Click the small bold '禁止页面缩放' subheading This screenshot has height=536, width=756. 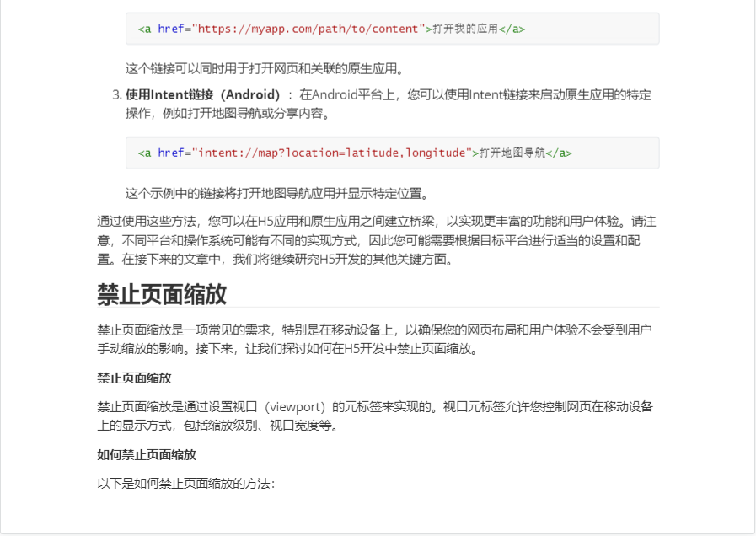[134, 378]
